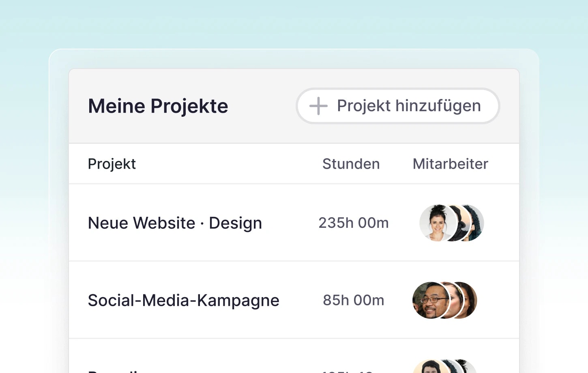Image resolution: width=588 pixels, height=373 pixels.
Task: Click the 235h 00m hours value
Action: [353, 223]
